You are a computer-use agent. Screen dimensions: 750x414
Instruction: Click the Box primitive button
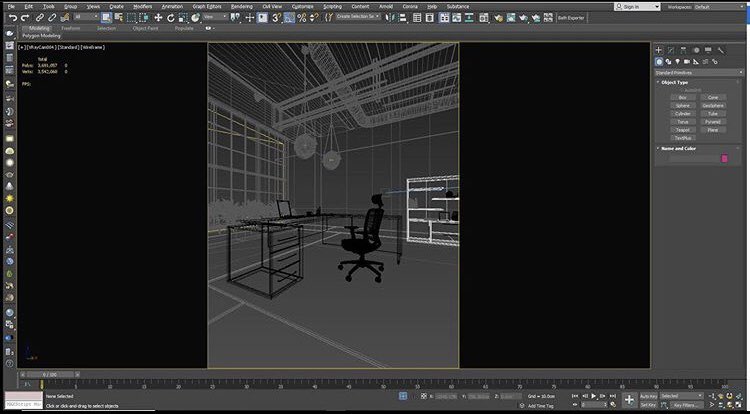click(x=683, y=98)
